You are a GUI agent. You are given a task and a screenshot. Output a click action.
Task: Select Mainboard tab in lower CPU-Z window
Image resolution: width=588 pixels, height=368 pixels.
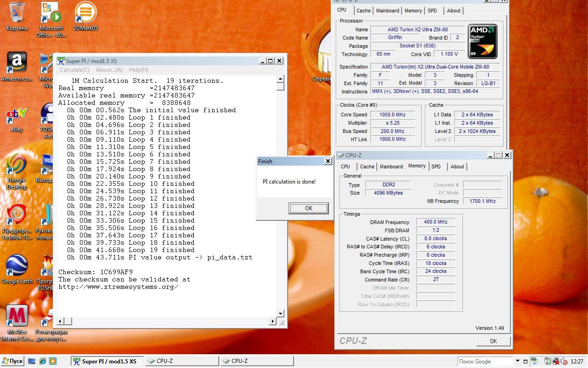coord(391,167)
